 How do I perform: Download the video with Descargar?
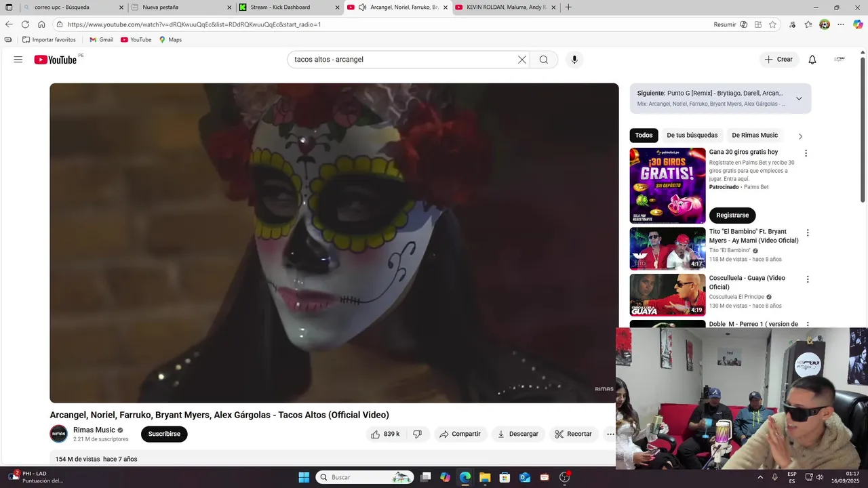tap(518, 434)
